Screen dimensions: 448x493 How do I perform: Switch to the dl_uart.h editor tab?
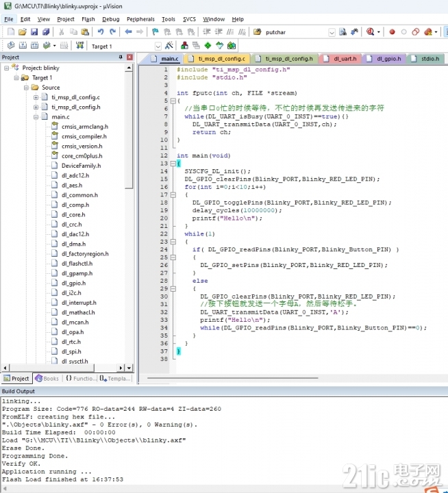click(x=340, y=59)
